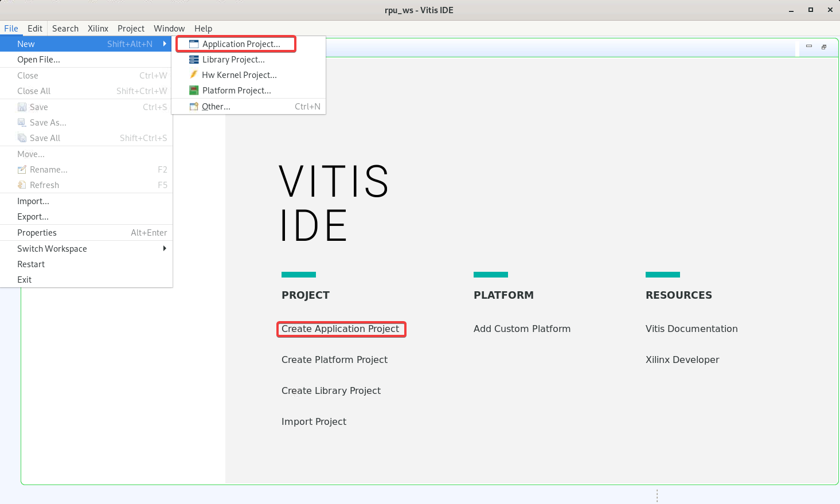Click the Application Project window icon
Viewport: 840px width, 504px height.
[194, 44]
